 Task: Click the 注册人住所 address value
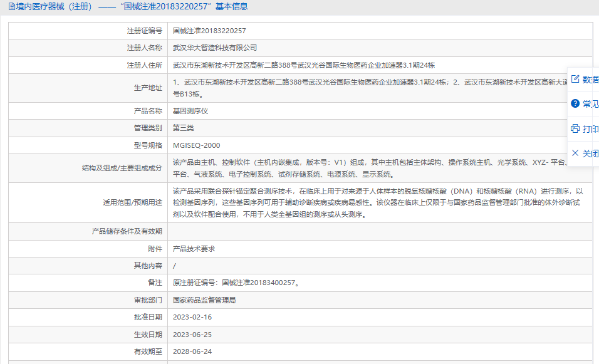pos(304,65)
